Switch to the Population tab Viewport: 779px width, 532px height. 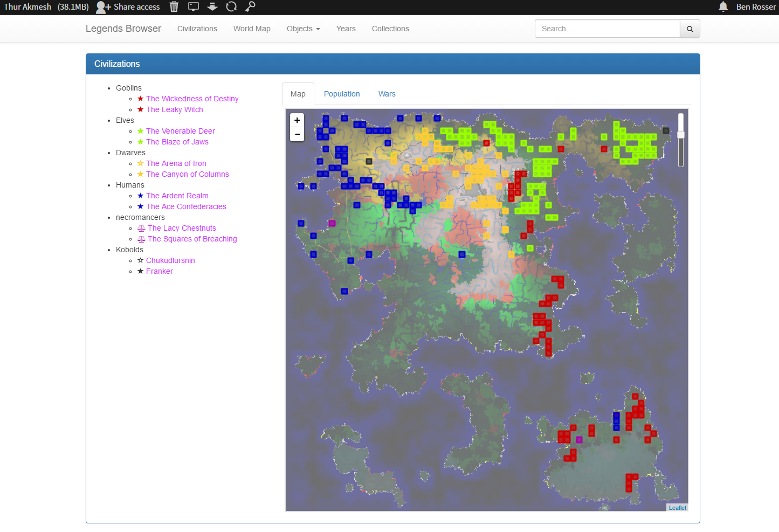[342, 94]
